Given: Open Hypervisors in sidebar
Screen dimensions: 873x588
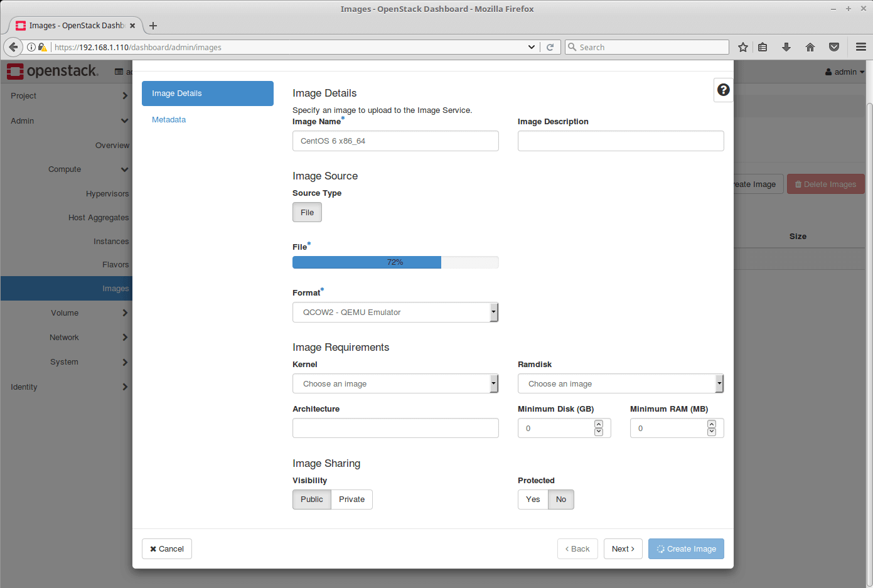Looking at the screenshot, I should (107, 194).
